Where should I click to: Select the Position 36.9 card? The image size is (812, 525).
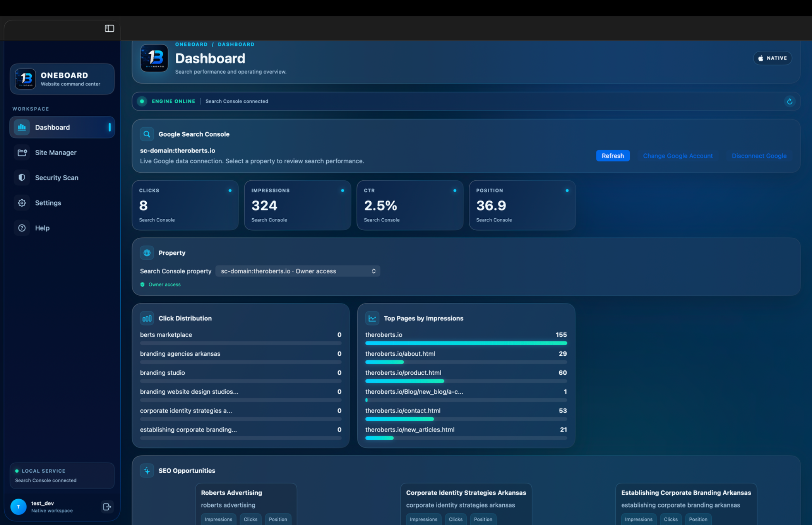[522, 205]
